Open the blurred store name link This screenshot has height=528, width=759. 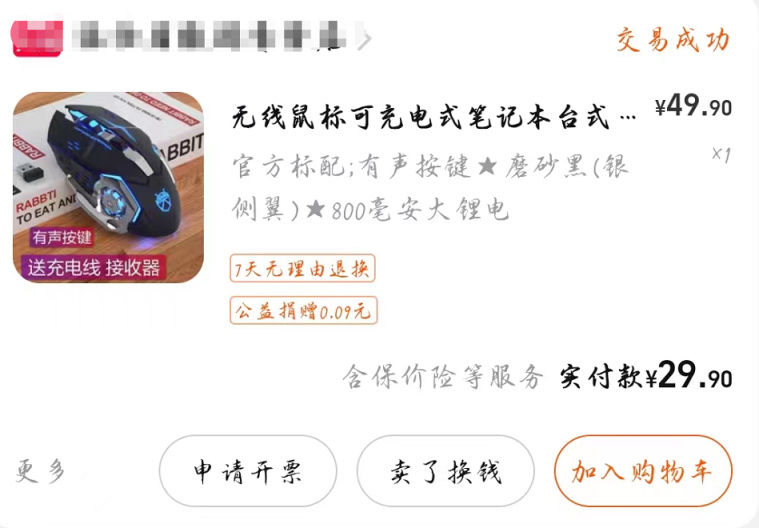(211, 35)
